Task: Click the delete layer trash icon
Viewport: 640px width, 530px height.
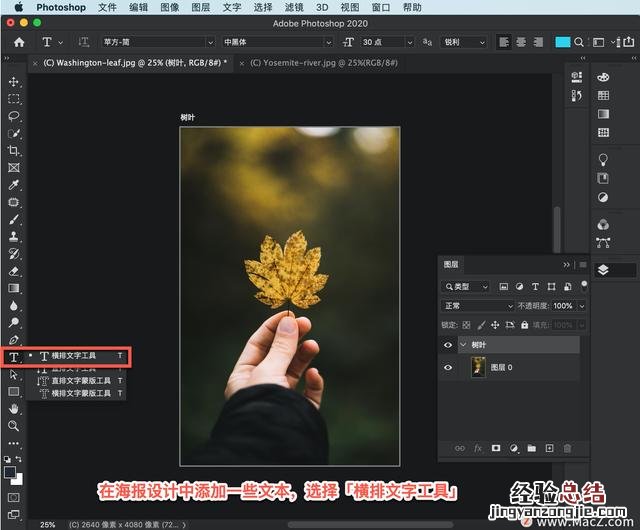Action: [567, 449]
